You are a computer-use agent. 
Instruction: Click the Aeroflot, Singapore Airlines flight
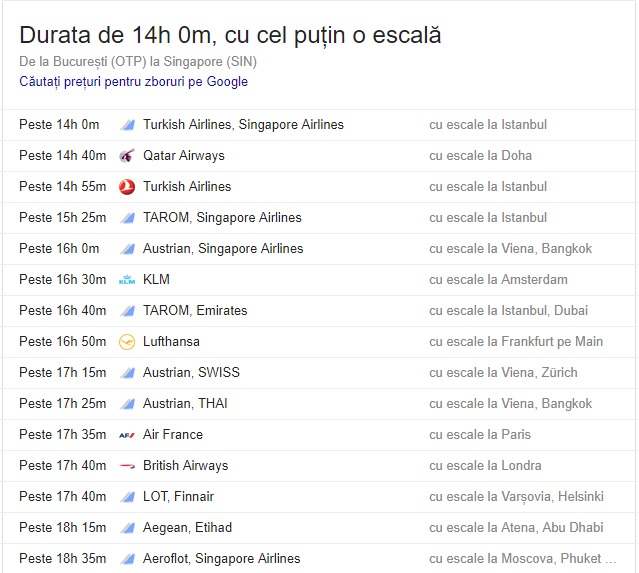click(221, 559)
